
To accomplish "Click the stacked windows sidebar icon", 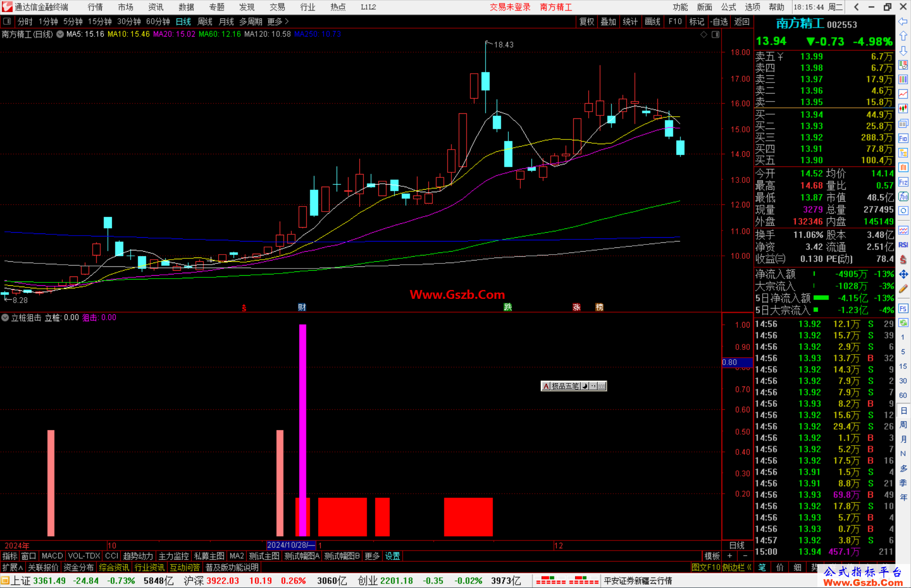I will [x=903, y=124].
